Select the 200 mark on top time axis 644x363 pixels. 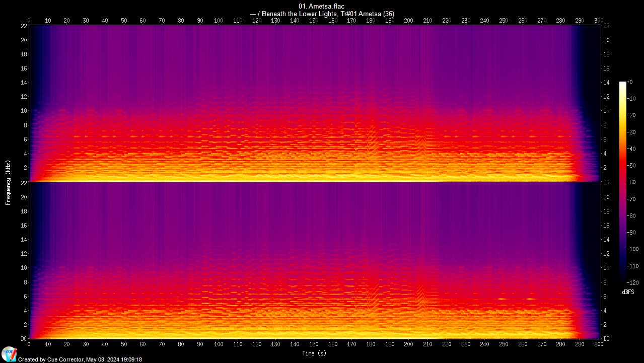[x=408, y=21]
